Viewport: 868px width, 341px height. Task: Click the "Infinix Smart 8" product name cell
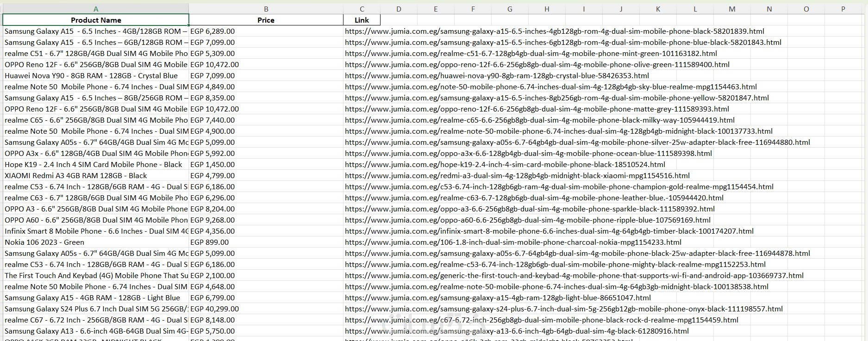pyautogui.click(x=96, y=231)
